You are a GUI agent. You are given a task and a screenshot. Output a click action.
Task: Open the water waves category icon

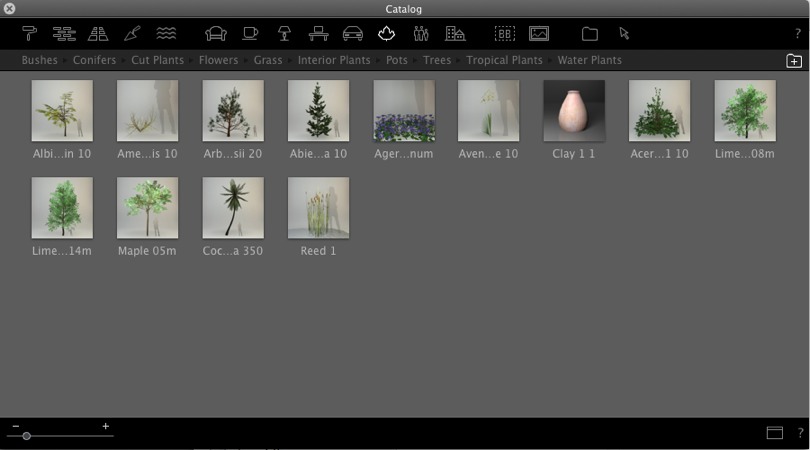tap(166, 34)
